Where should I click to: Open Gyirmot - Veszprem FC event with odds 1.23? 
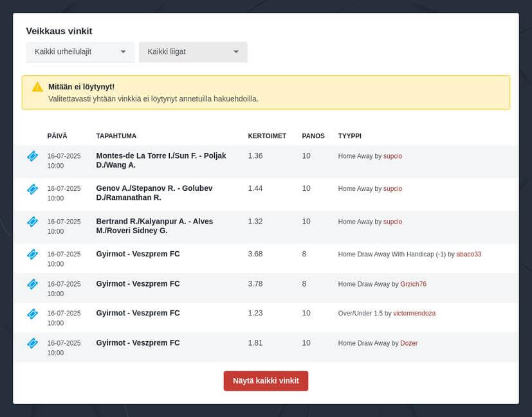[x=138, y=314]
